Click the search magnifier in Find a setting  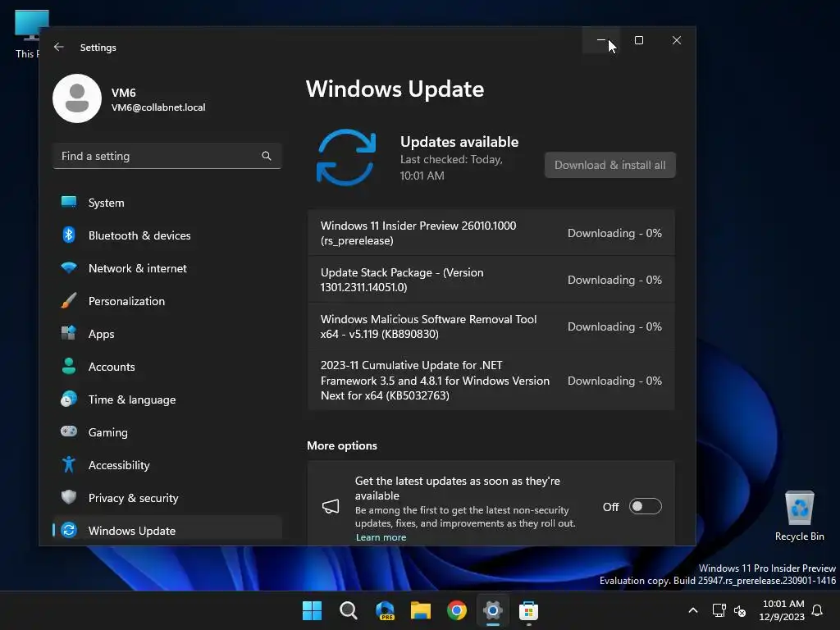click(267, 156)
